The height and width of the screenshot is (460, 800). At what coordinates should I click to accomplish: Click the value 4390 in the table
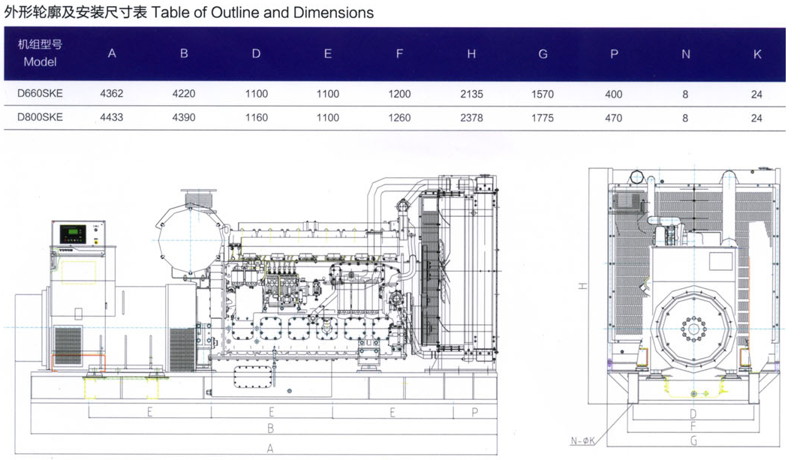pos(184,117)
